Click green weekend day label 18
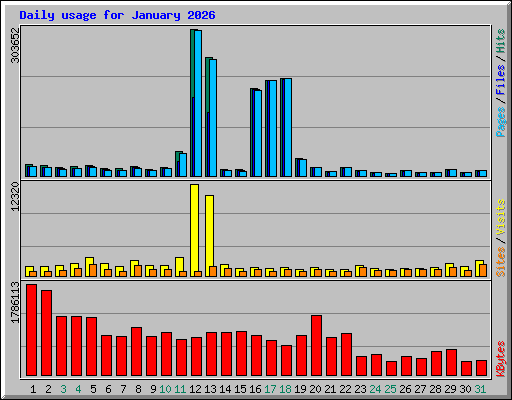This screenshot has width=512, height=400. [285, 389]
